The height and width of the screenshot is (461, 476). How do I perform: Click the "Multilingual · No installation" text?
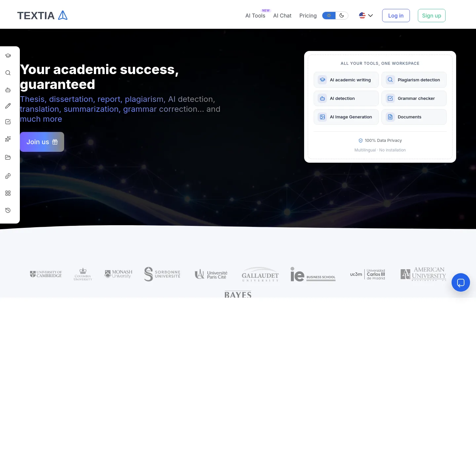tap(380, 150)
